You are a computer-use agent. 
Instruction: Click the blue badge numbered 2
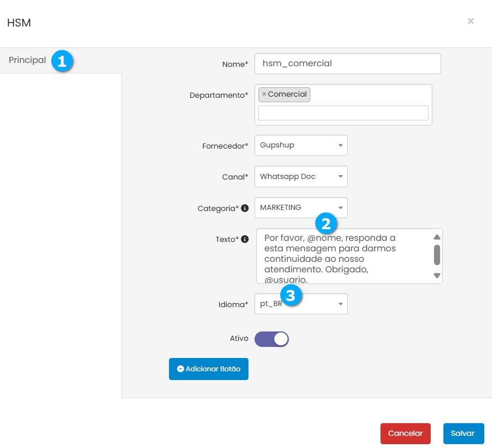326,224
